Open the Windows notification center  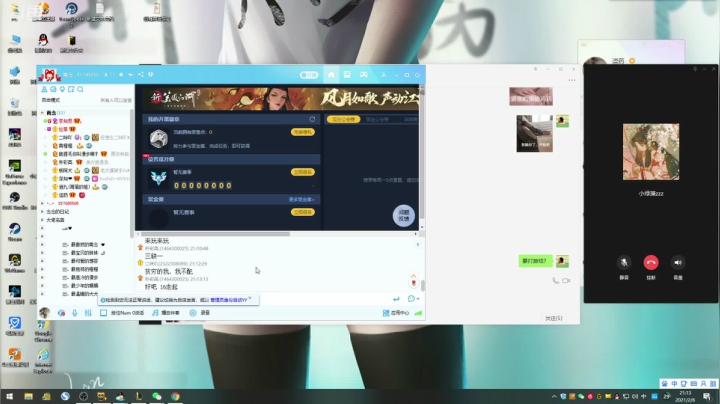point(707,396)
